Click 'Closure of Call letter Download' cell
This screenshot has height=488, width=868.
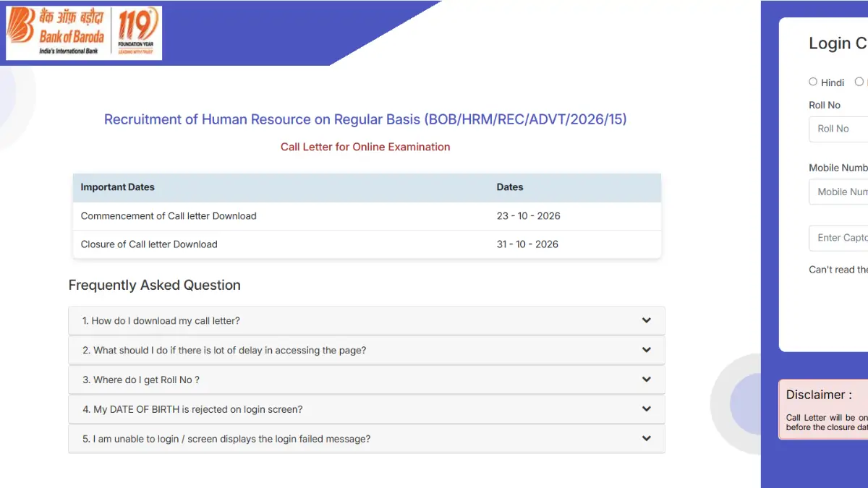[149, 244]
